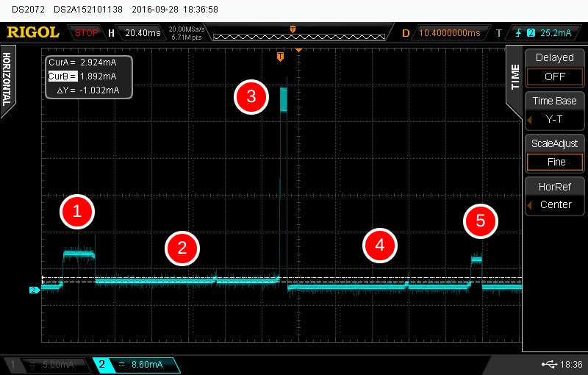Click red annotation marker number 1
This screenshot has width=588, height=375.
pyautogui.click(x=78, y=213)
